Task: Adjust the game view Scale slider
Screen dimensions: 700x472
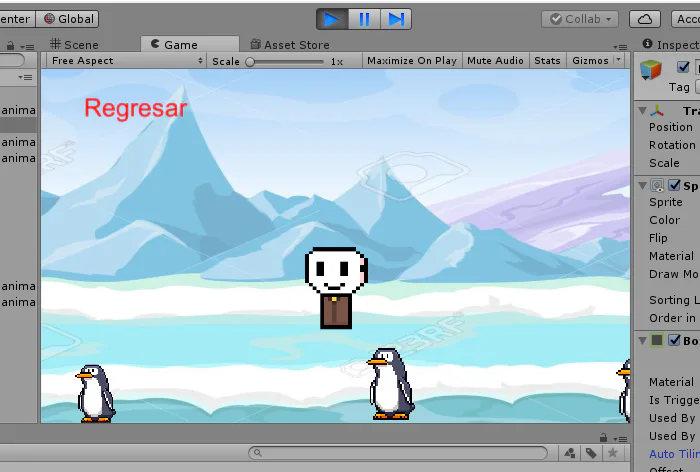Action: click(286, 62)
